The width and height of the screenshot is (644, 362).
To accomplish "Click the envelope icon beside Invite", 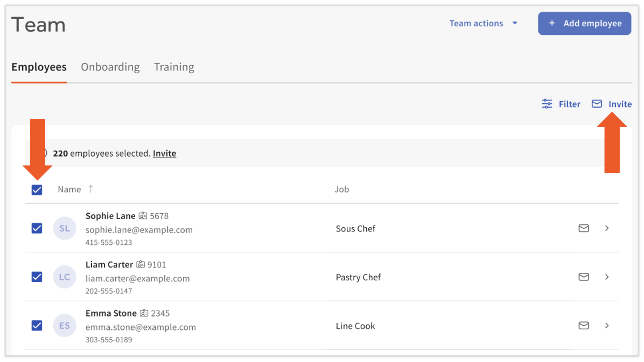I will pos(597,104).
